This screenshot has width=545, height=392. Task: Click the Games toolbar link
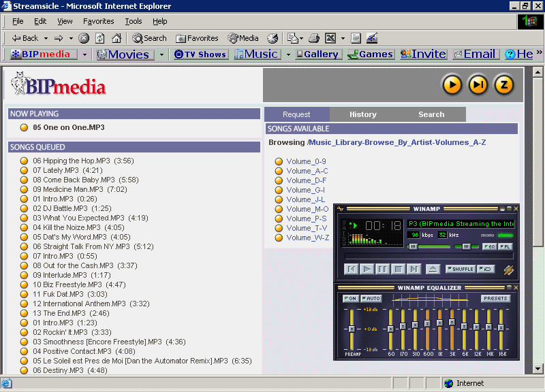[371, 54]
